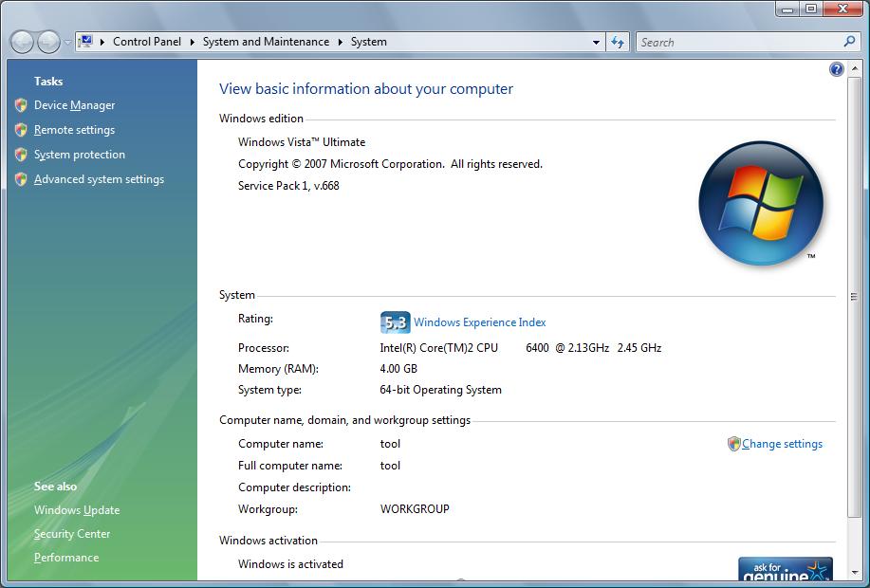This screenshot has width=870, height=588.
Task: Click the magnifying glass search icon
Action: (x=849, y=42)
